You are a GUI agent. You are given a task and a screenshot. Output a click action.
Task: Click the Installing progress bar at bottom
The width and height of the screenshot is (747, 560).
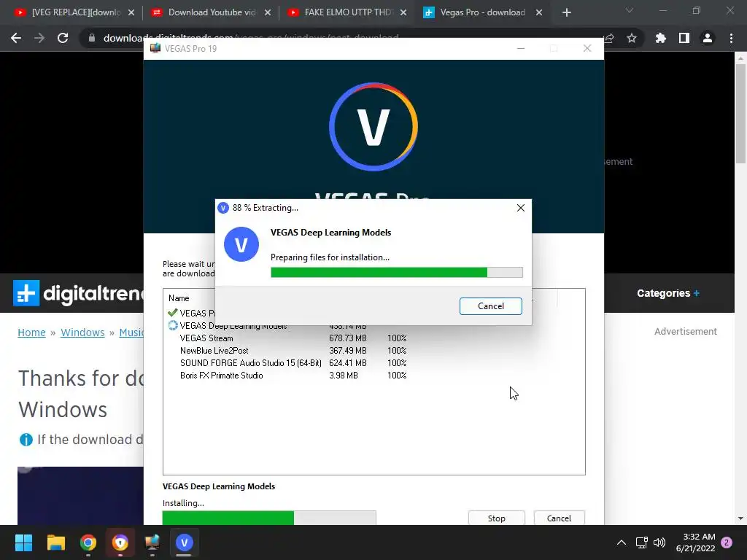click(x=269, y=518)
